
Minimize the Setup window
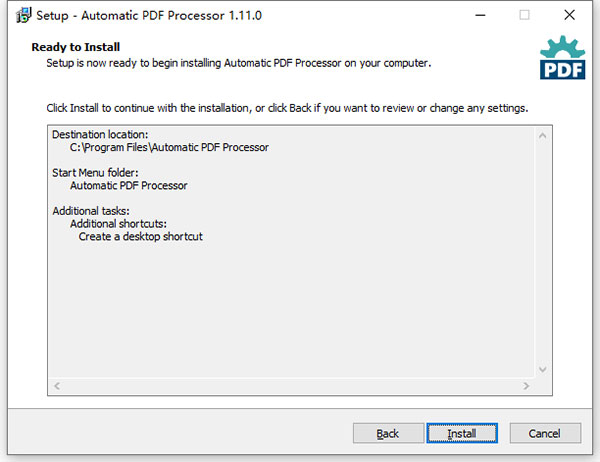coord(480,15)
